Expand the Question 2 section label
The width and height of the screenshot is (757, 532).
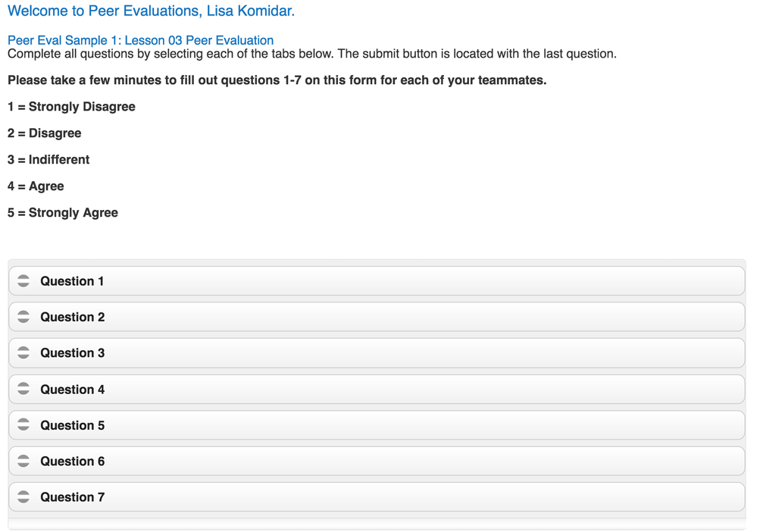point(73,317)
